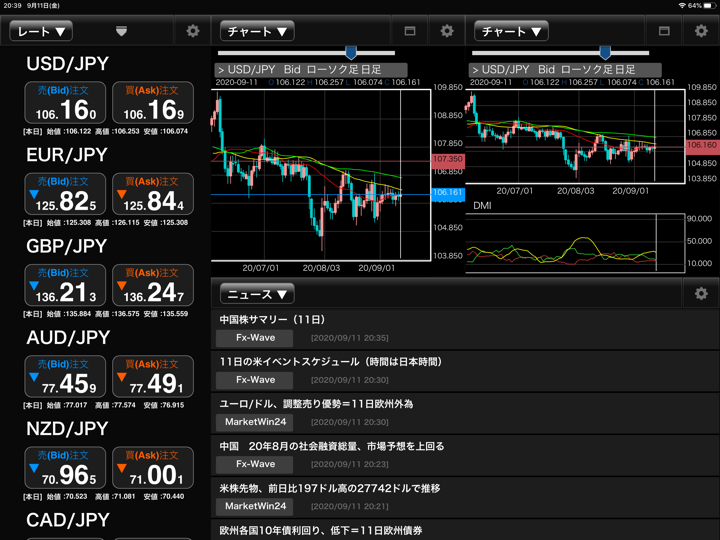The height and width of the screenshot is (540, 720).
Task: Open the right チャート dropdown
Action: [x=510, y=31]
